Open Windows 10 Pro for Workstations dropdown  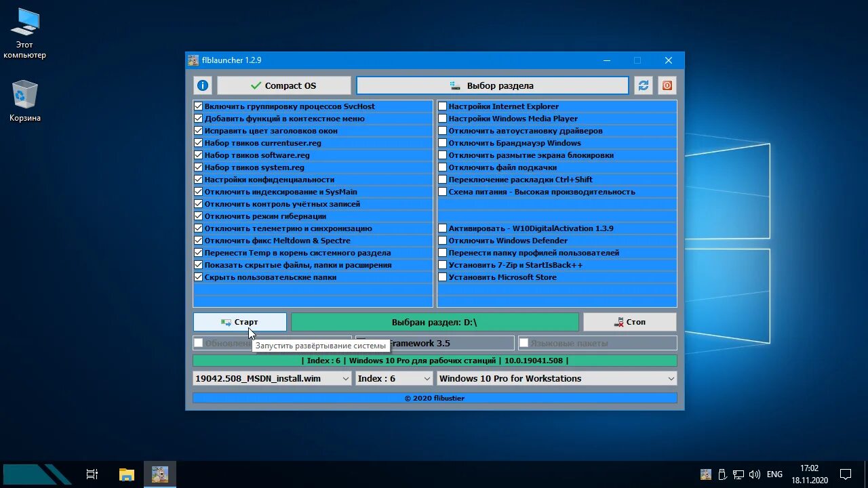pyautogui.click(x=557, y=378)
